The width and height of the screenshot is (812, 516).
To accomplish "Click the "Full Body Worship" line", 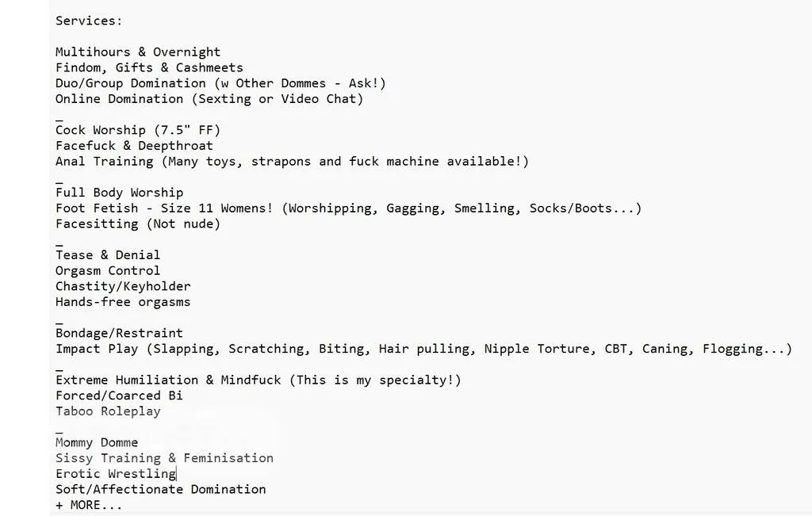I will point(119,193).
